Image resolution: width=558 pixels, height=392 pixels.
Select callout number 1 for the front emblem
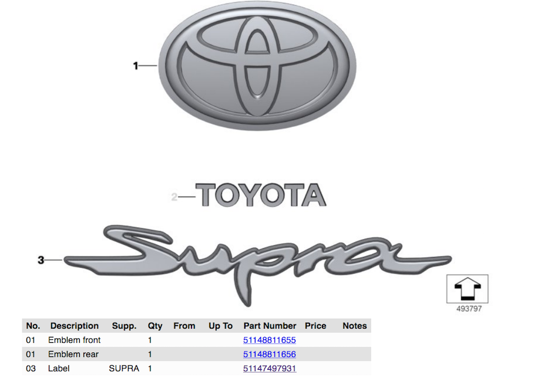[x=136, y=65]
